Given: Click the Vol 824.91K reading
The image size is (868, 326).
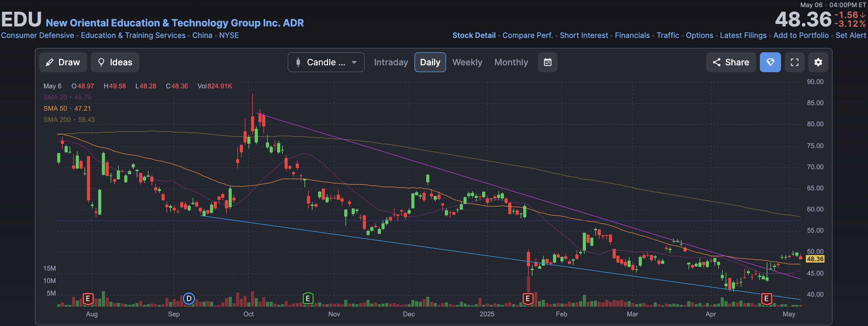Looking at the screenshot, I should click(x=215, y=86).
